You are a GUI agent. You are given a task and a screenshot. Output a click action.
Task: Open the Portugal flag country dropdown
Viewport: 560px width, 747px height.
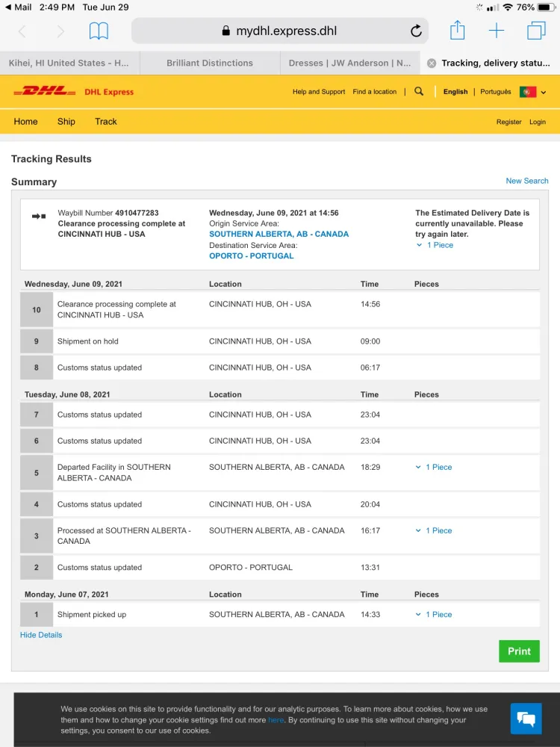tap(533, 92)
